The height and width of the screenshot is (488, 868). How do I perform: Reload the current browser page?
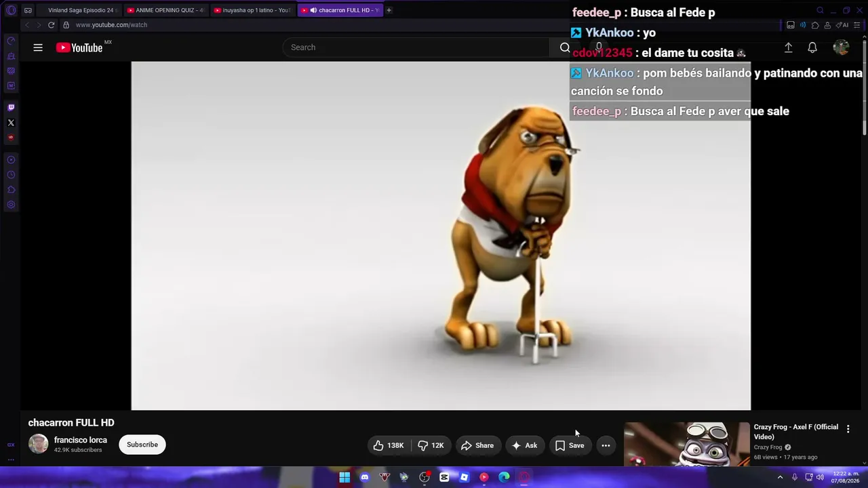tap(51, 25)
